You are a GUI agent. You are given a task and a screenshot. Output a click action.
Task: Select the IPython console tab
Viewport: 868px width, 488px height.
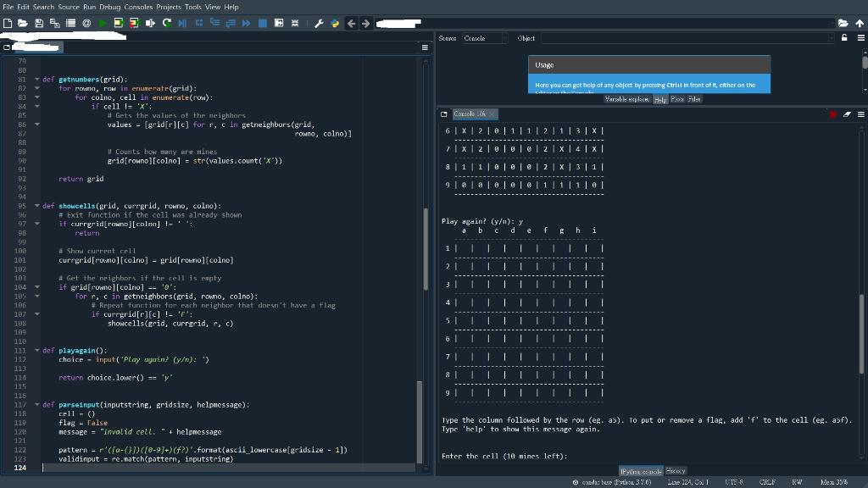pyautogui.click(x=640, y=471)
